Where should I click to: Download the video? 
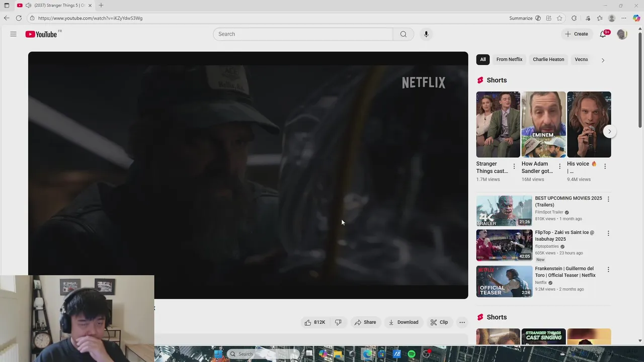click(x=404, y=322)
